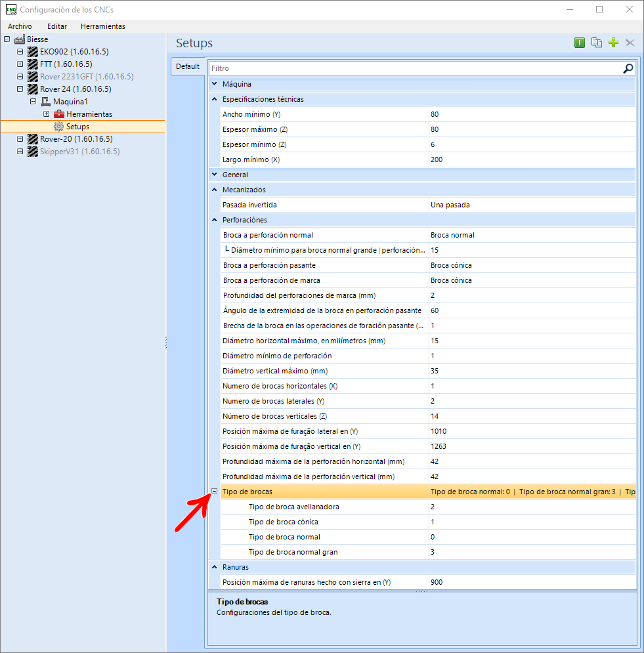
Task: Expand the FTT tree node
Action: click(20, 64)
